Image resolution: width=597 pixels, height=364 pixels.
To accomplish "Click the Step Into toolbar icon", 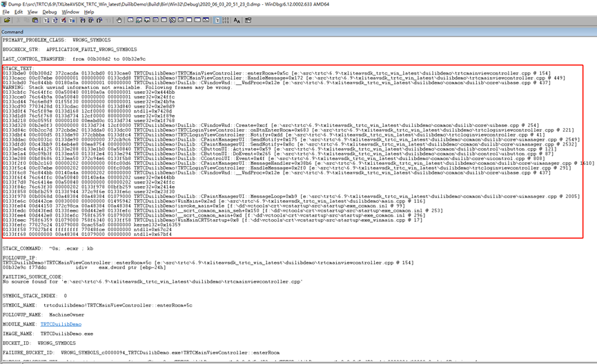I will click(83, 20).
